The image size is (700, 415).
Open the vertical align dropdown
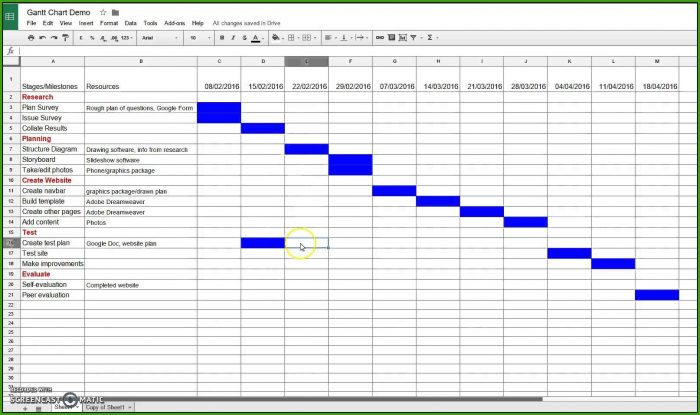[346, 38]
